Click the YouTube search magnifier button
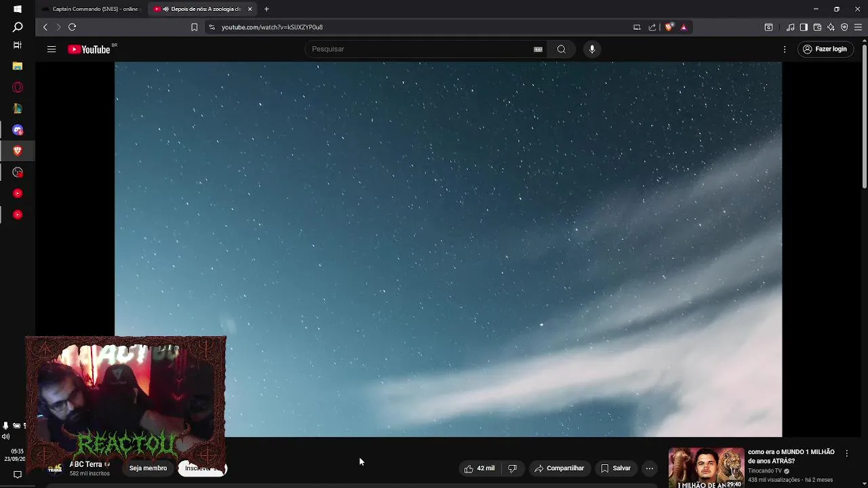 [561, 49]
